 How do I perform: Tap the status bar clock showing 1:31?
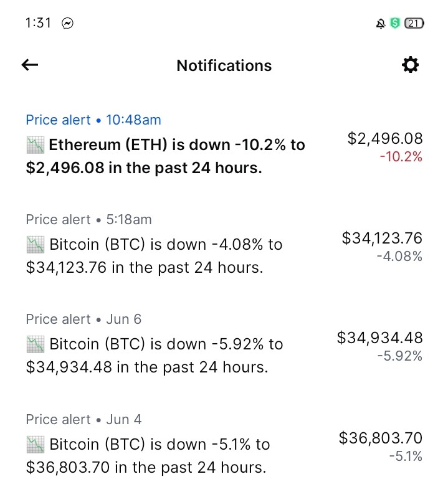point(38,23)
